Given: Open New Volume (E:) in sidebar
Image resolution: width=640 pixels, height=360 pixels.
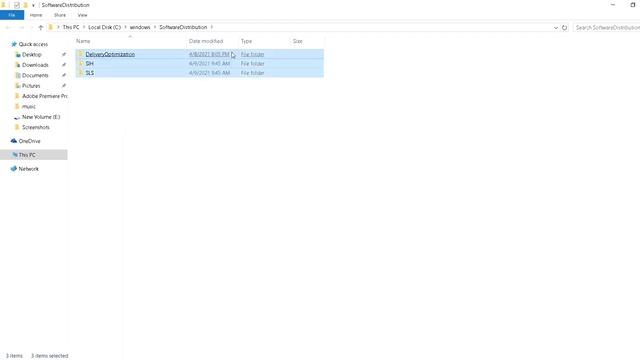Looking at the screenshot, I should coord(41,117).
